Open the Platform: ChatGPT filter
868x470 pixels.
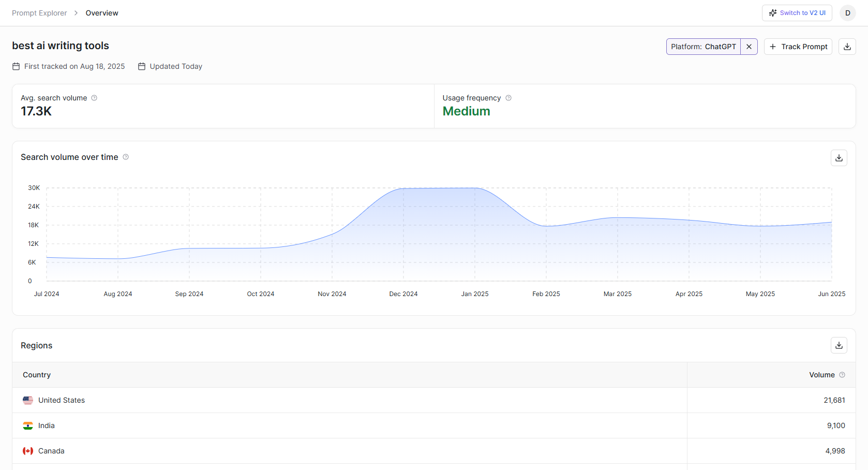point(704,47)
